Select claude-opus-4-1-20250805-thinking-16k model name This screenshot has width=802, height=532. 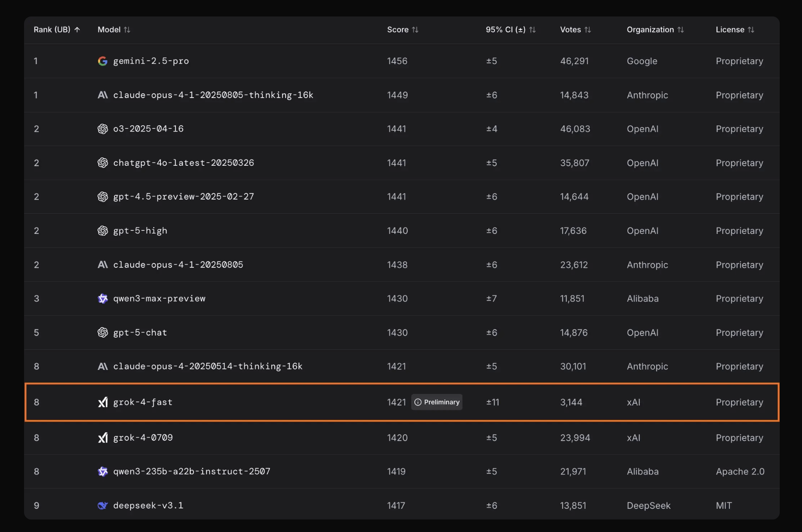(213, 95)
